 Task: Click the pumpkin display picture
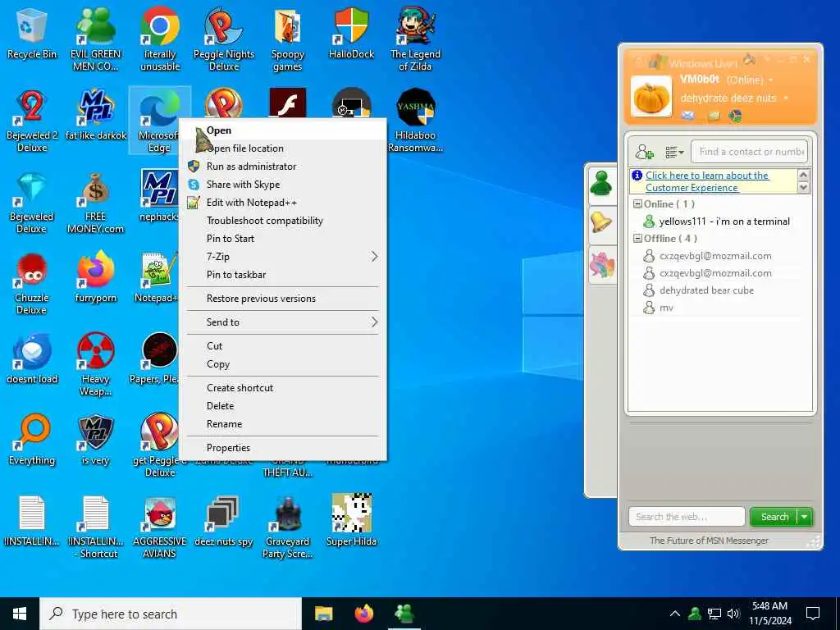click(651, 97)
